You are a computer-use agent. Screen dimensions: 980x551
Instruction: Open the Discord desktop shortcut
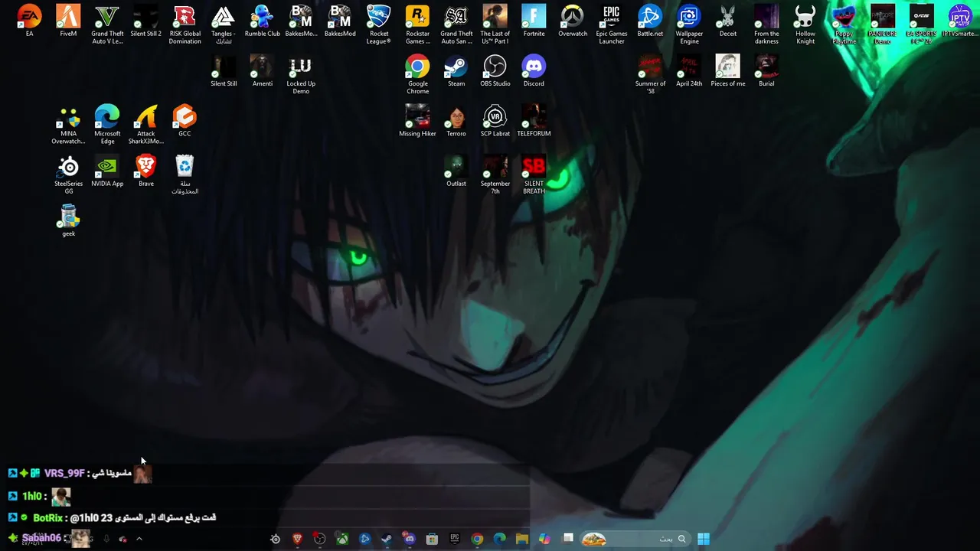tap(534, 71)
